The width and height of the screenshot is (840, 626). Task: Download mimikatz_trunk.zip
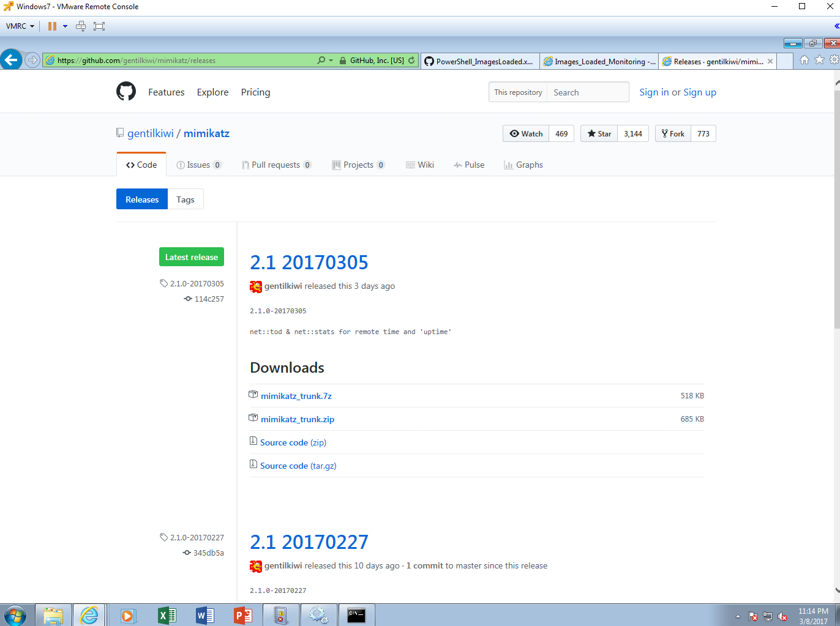point(298,419)
